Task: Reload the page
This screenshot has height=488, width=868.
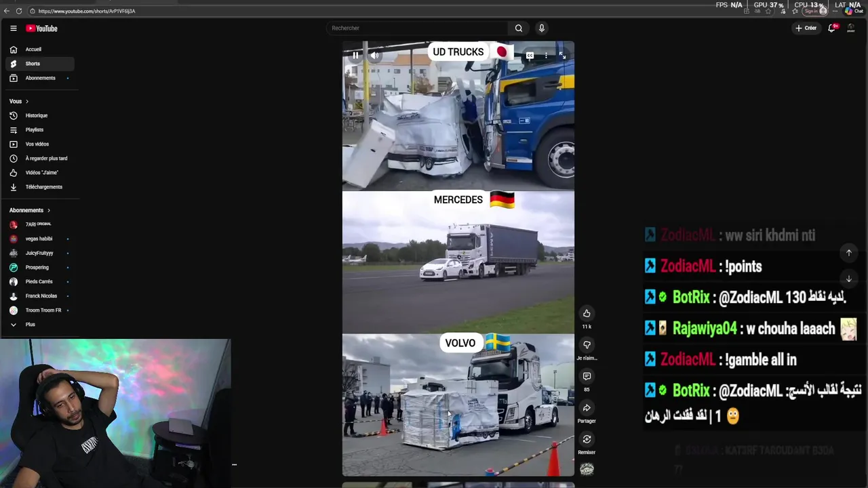Action: (x=19, y=11)
